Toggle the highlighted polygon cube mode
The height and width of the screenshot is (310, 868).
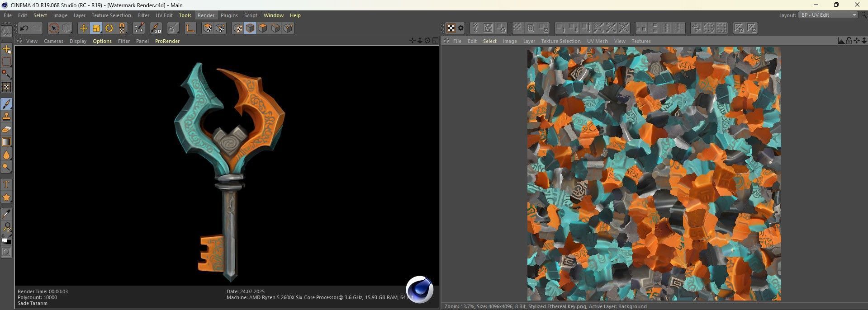click(250, 28)
